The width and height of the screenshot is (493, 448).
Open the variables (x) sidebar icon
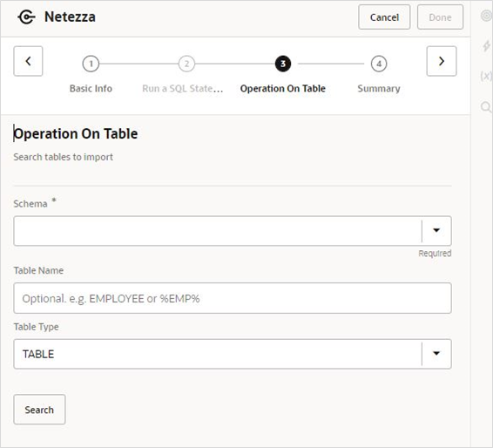tap(486, 76)
